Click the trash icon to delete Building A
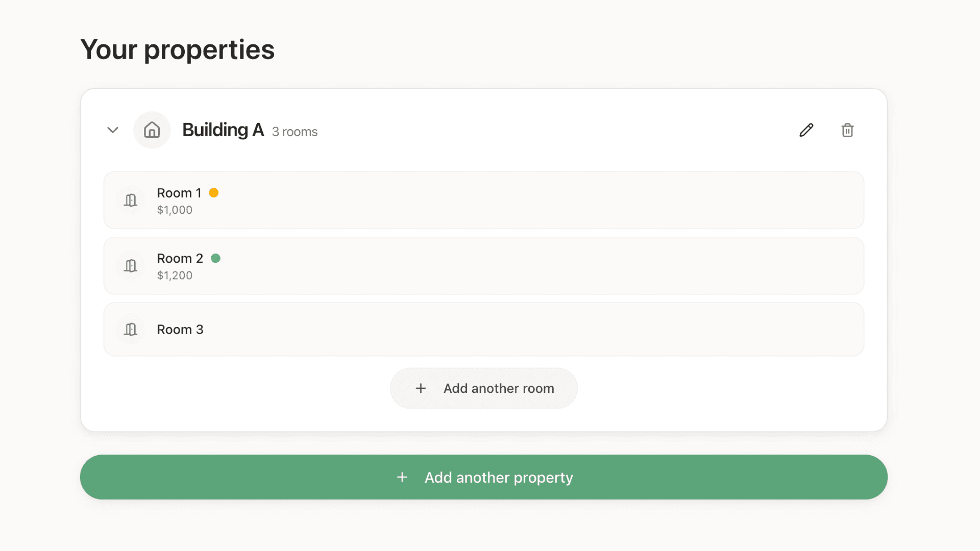The height and width of the screenshot is (551, 980). [x=847, y=130]
